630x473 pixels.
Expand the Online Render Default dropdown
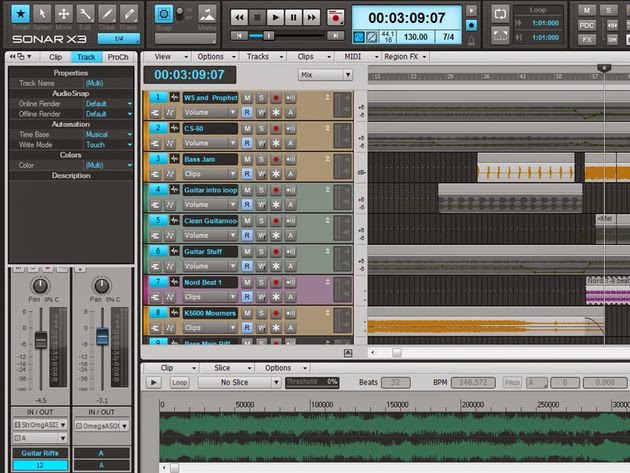pos(108,104)
